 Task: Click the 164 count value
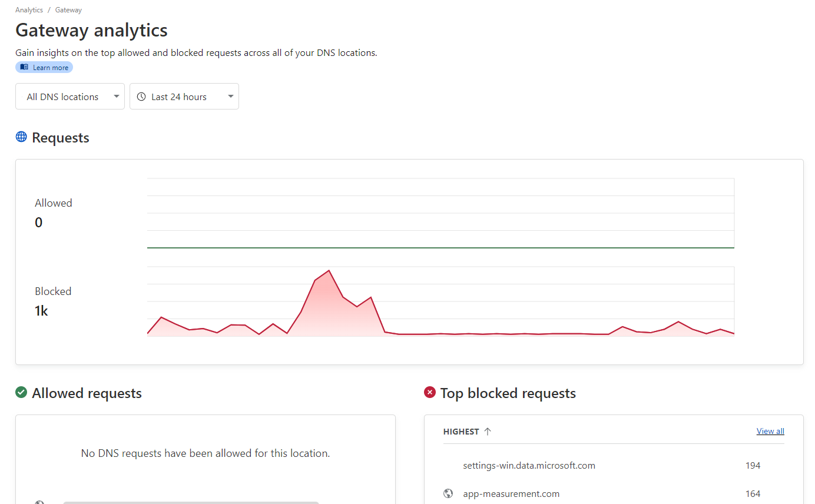click(x=753, y=493)
